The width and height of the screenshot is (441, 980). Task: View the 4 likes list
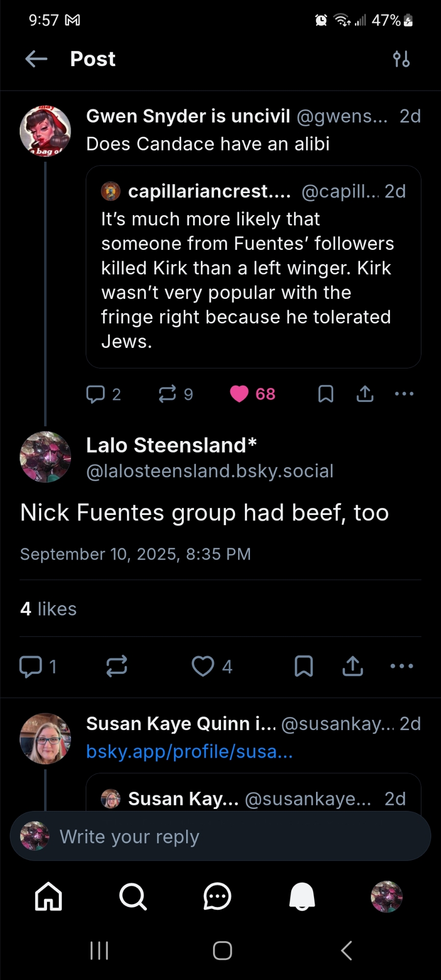pos(49,609)
